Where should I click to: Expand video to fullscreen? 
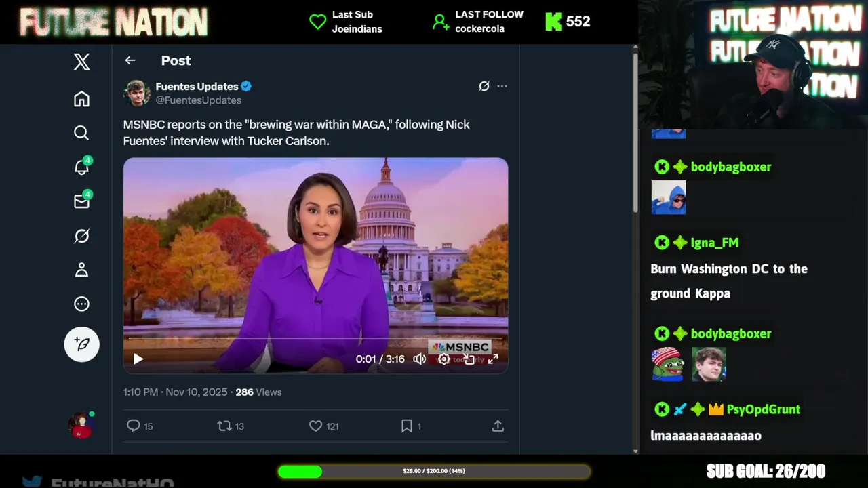[493, 359]
